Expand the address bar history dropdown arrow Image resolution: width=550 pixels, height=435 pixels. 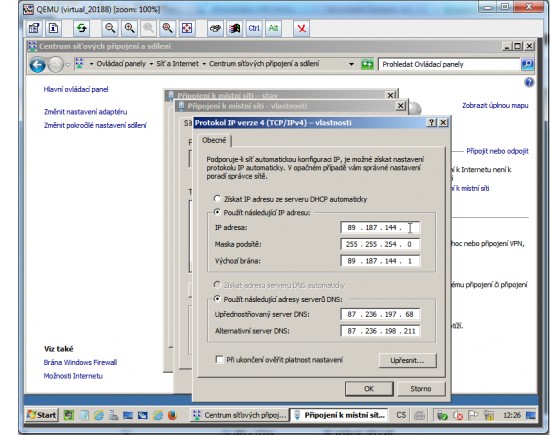tap(351, 64)
